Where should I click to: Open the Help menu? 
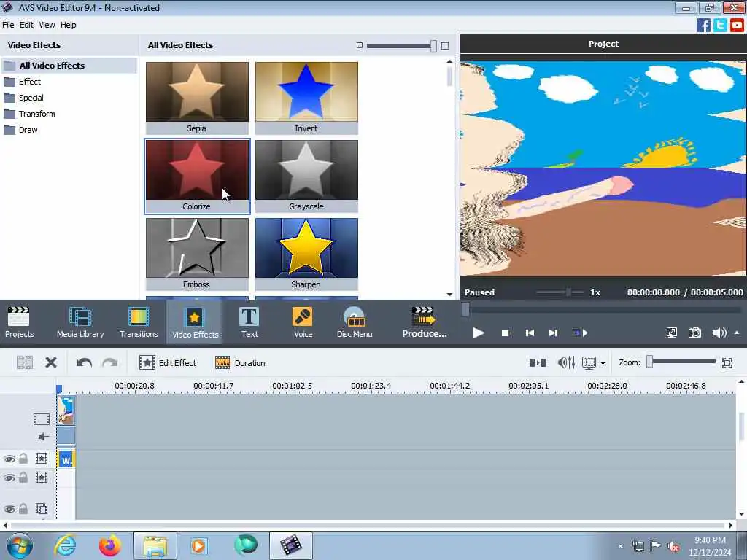point(68,25)
